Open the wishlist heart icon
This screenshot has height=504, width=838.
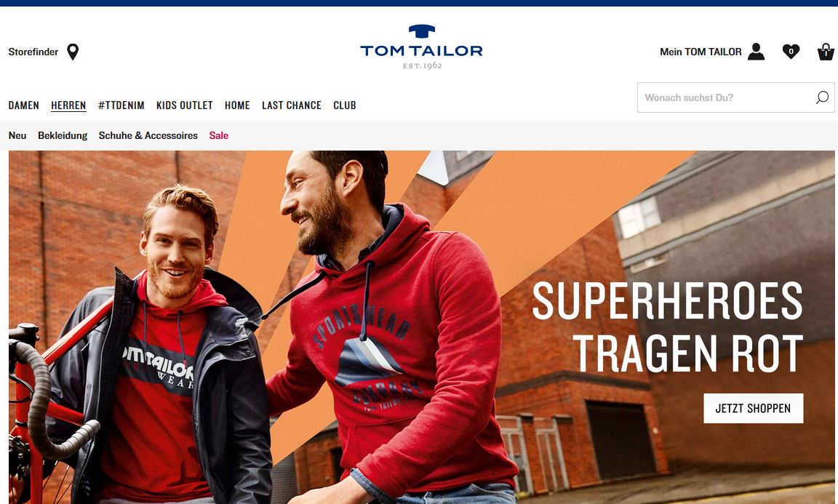(791, 52)
